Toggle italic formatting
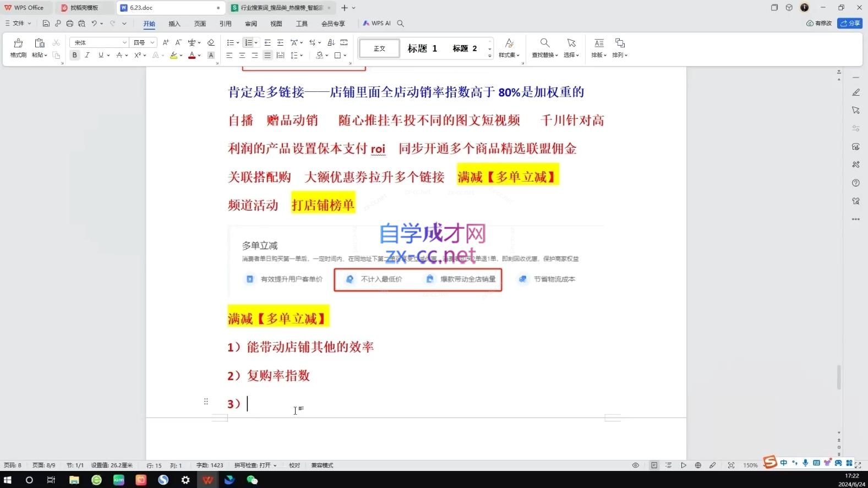 point(87,55)
